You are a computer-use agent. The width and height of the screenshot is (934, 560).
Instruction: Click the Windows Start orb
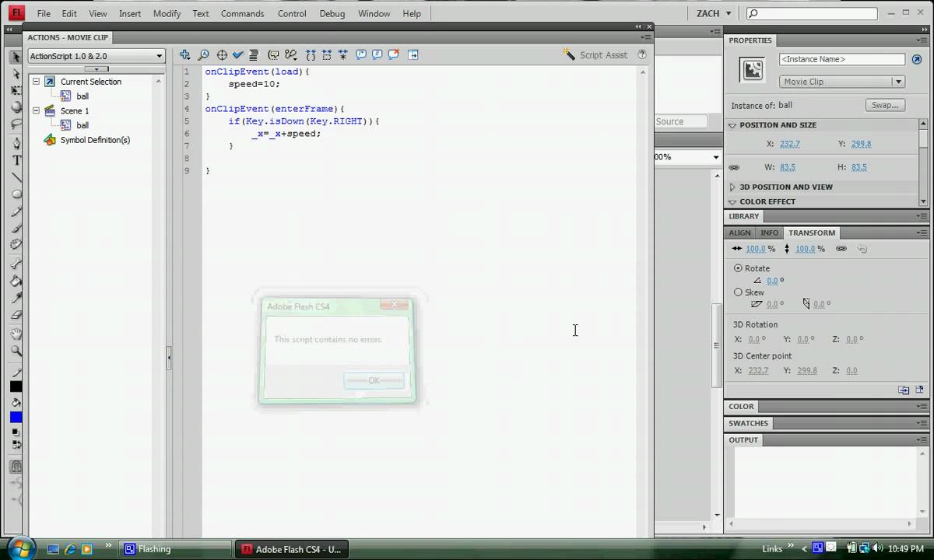coord(19,548)
